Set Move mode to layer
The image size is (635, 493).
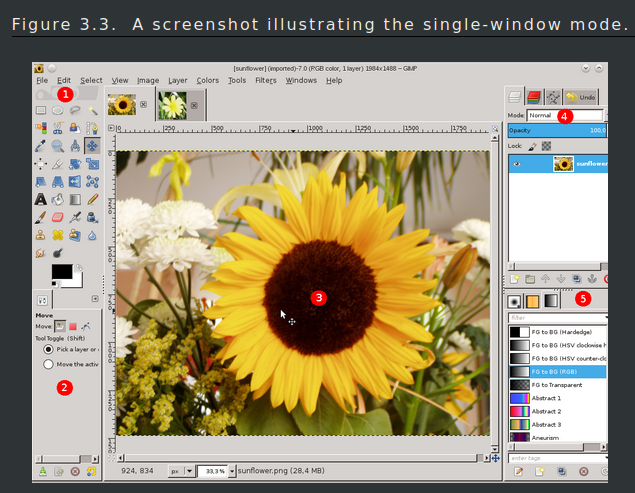(x=60, y=326)
